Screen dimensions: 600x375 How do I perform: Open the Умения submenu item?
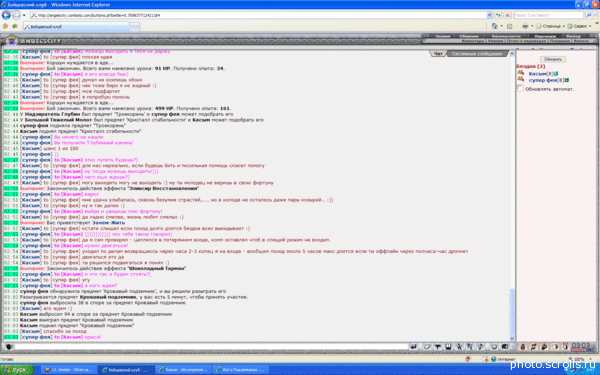pyautogui.click(x=495, y=41)
